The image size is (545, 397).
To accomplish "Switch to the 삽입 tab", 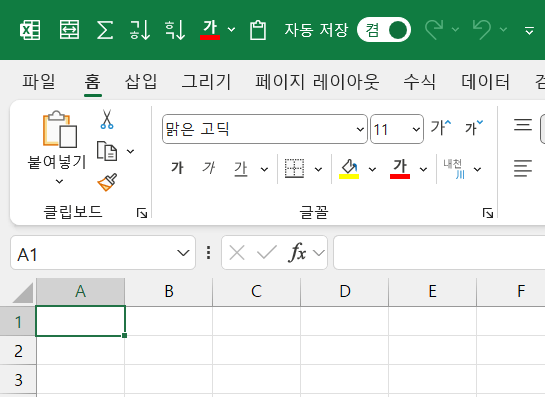I will click(x=141, y=82).
